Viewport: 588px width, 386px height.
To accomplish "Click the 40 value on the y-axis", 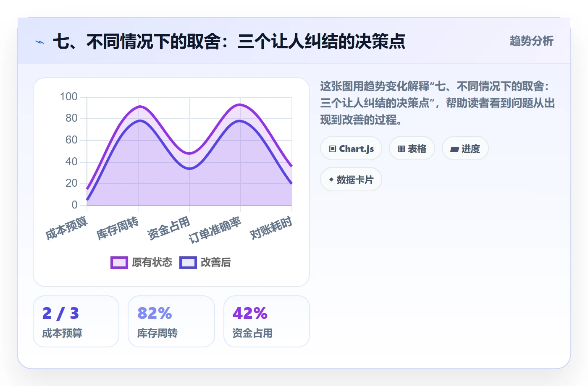I will 72,162.
